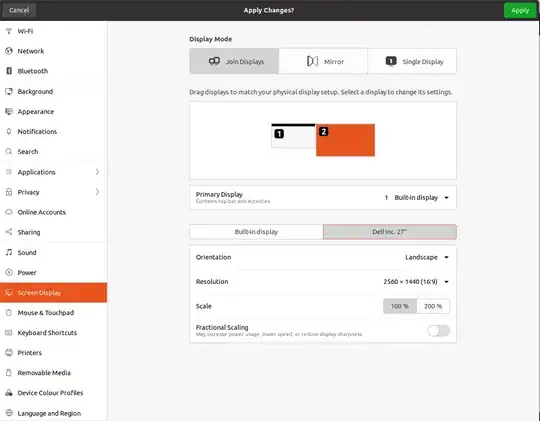
Task: Set scale to 200 %
Action: click(433, 306)
